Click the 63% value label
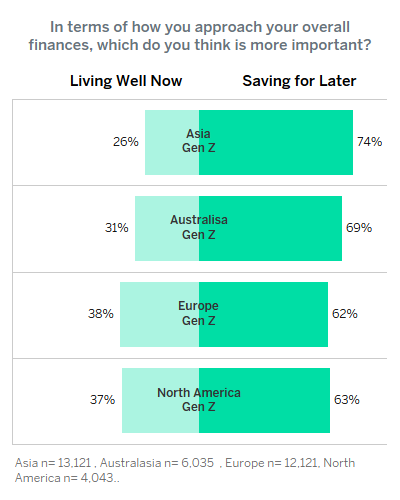Screen dimensions: 400x500 coord(347,400)
